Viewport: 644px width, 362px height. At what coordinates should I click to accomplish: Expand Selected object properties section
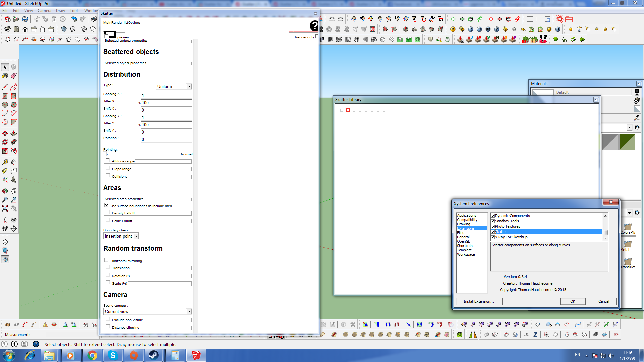148,63
